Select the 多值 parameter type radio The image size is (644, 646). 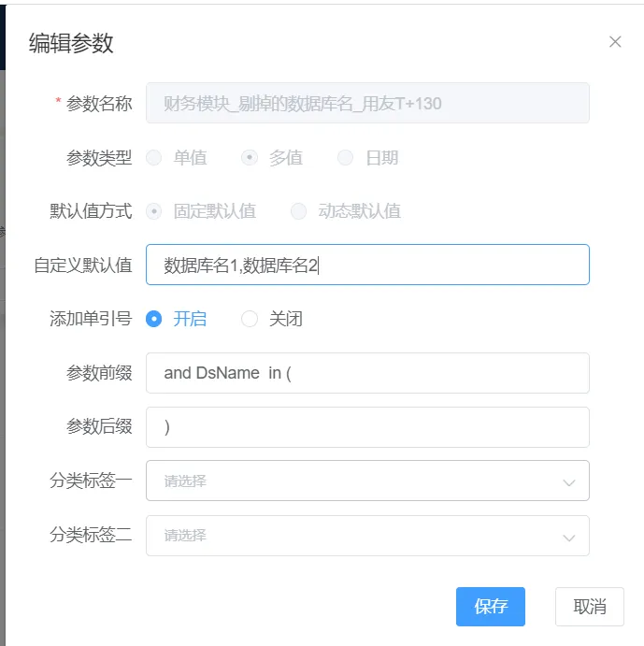click(250, 157)
